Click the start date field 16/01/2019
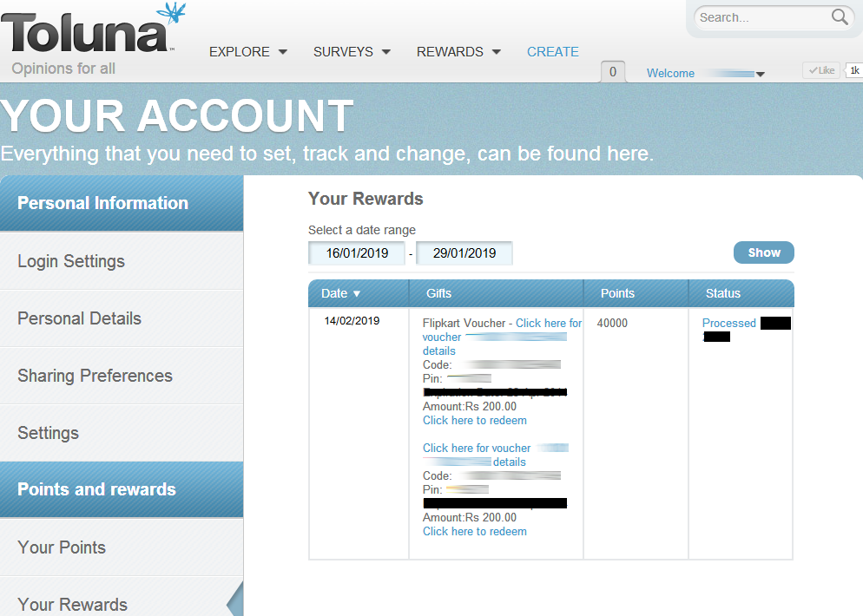 [357, 253]
